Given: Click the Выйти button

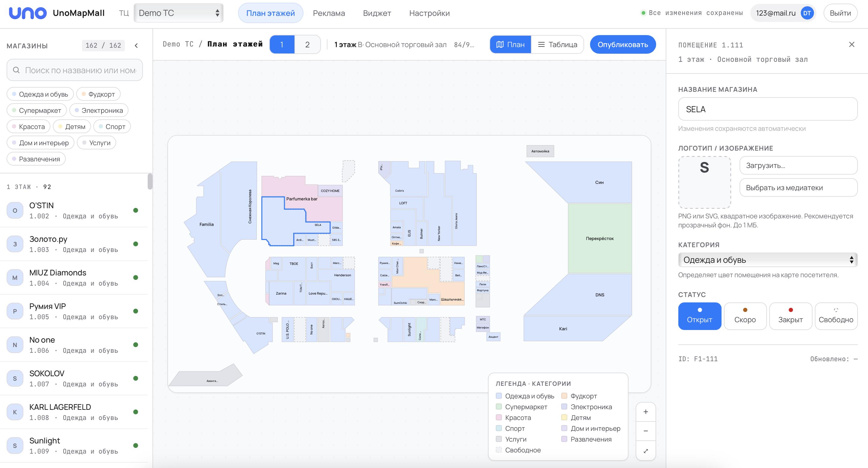Looking at the screenshot, I should [x=840, y=13].
